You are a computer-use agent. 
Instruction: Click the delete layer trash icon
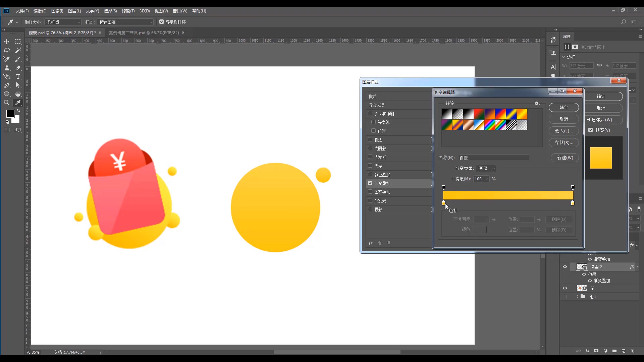632,351
